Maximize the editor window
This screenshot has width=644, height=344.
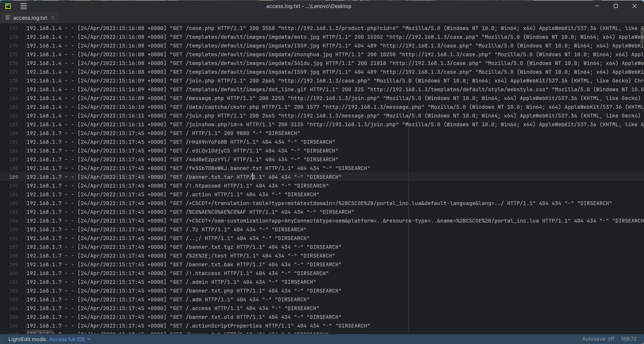616,6
